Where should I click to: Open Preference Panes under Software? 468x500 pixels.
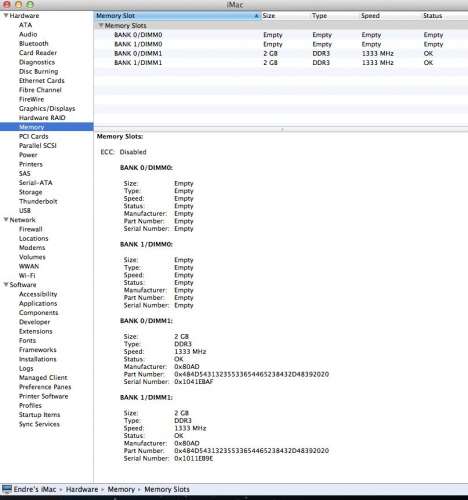pos(45,387)
